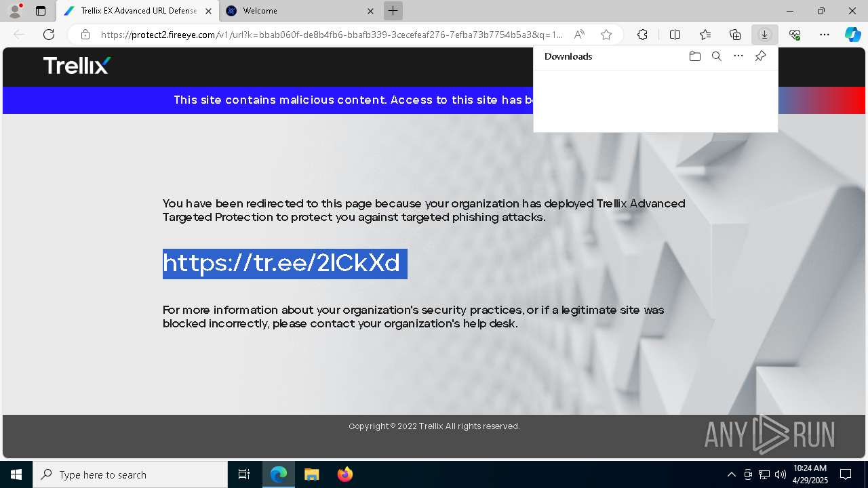Add this page to favorites star
868x488 pixels.
click(606, 35)
